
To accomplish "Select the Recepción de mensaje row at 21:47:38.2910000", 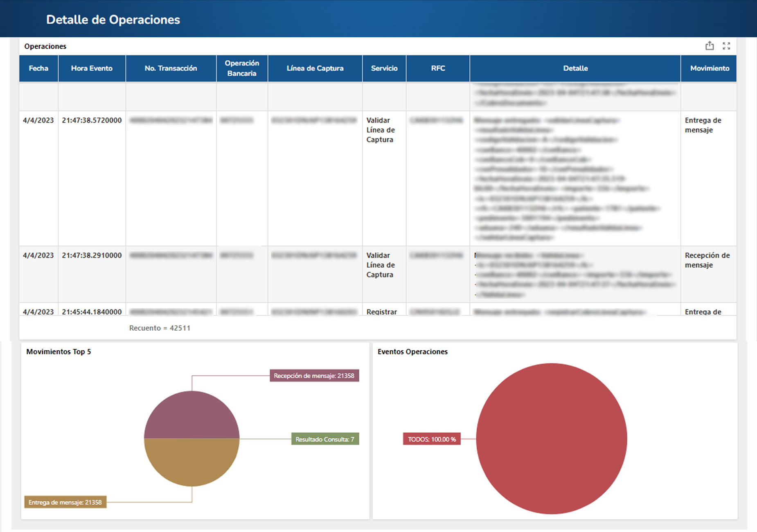I will tap(92, 255).
